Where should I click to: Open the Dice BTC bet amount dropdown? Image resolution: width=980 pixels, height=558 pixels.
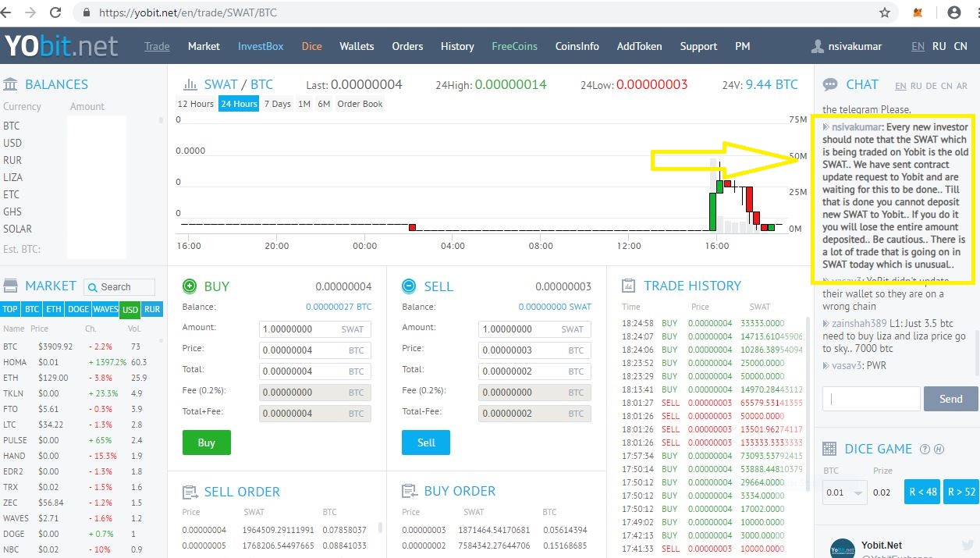845,492
